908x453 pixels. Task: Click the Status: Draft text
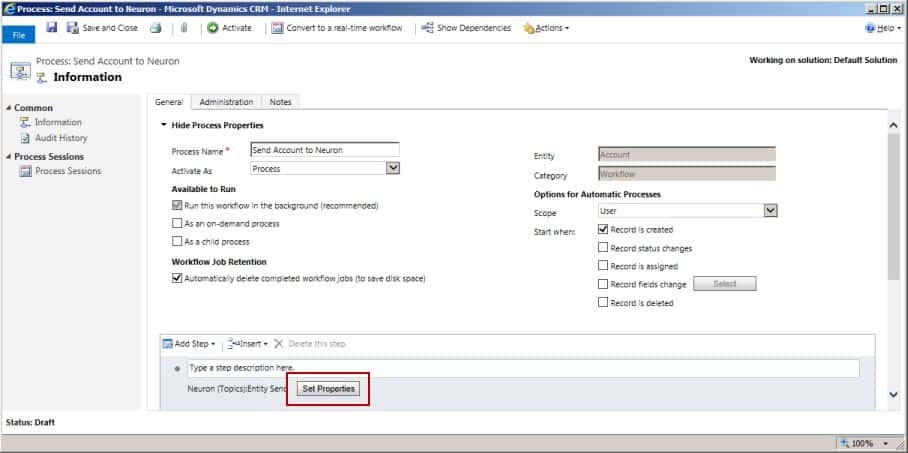pyautogui.click(x=30, y=422)
